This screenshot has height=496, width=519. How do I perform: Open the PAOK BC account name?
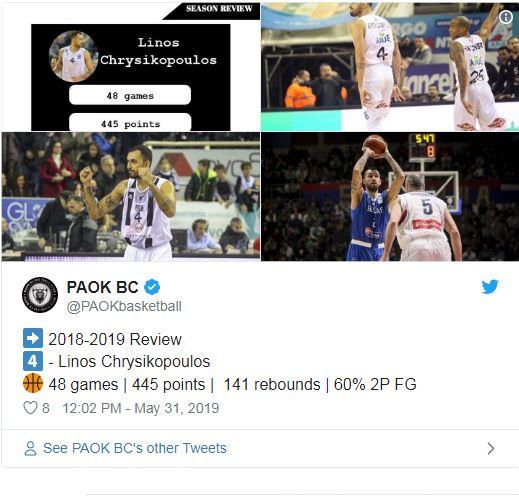click(x=102, y=287)
